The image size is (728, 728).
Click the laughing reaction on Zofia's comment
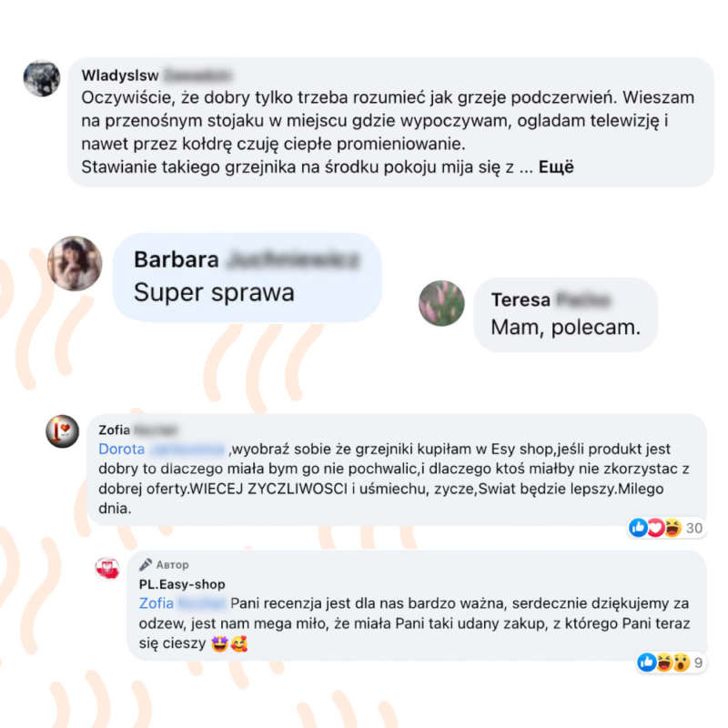(x=672, y=528)
